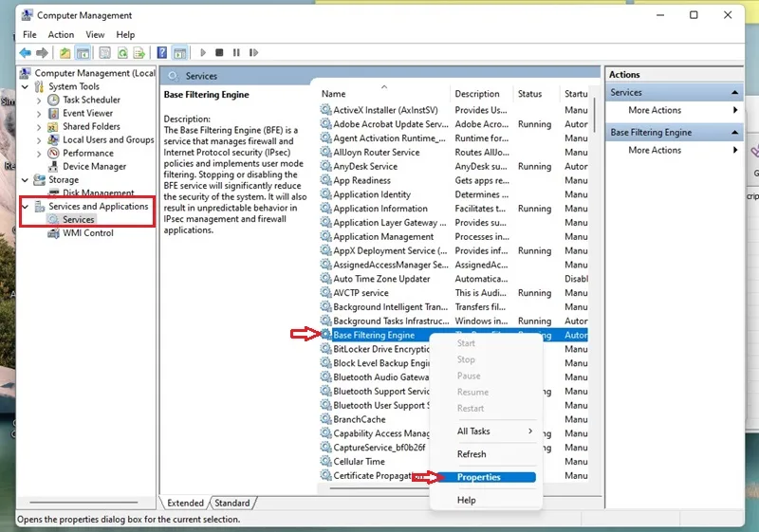This screenshot has height=532, width=759.
Task: Sort services by the Status column
Action: pyautogui.click(x=529, y=94)
